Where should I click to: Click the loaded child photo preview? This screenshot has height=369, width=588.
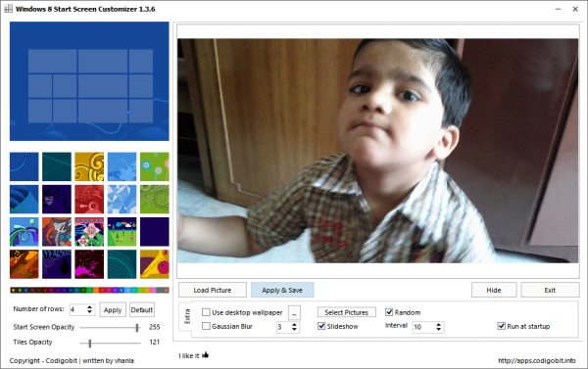pos(377,151)
